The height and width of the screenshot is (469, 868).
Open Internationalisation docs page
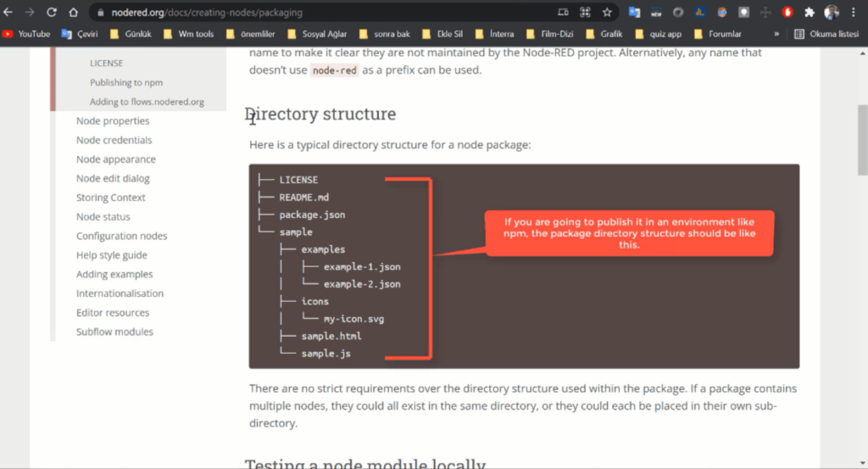pyautogui.click(x=120, y=293)
